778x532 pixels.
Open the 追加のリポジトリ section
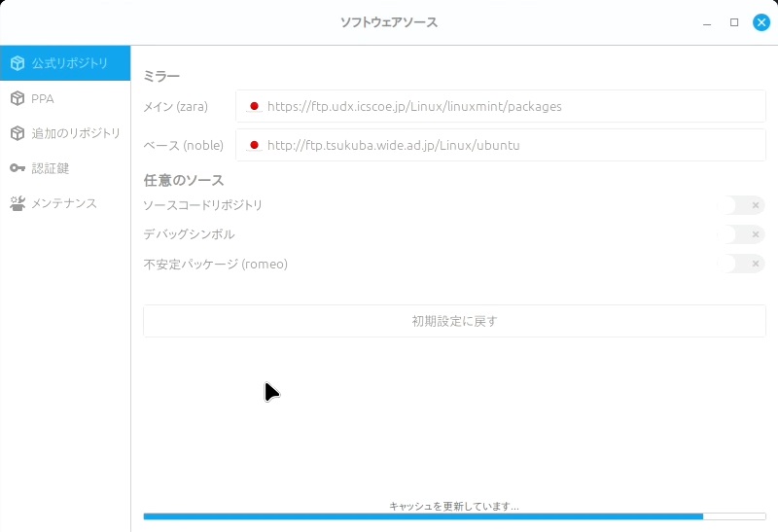coord(76,133)
